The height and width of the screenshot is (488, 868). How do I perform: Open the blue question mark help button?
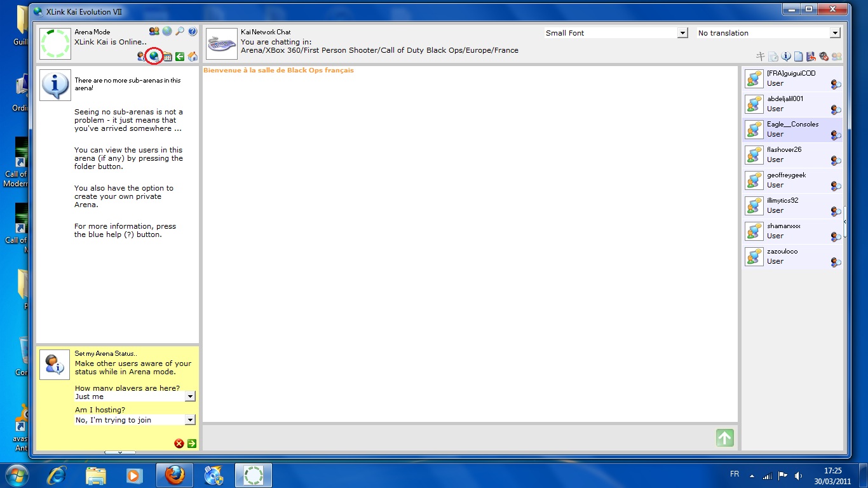click(193, 31)
